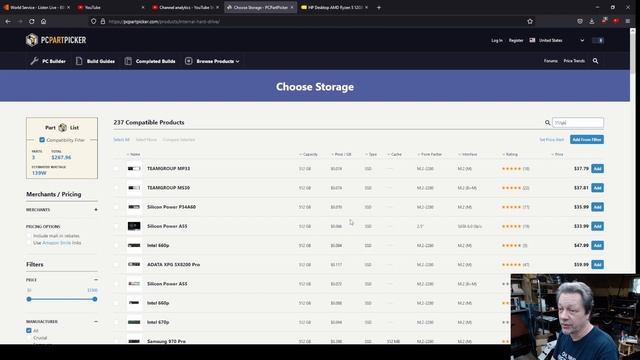Collapse the Manufacturer filter section

(x=96, y=322)
